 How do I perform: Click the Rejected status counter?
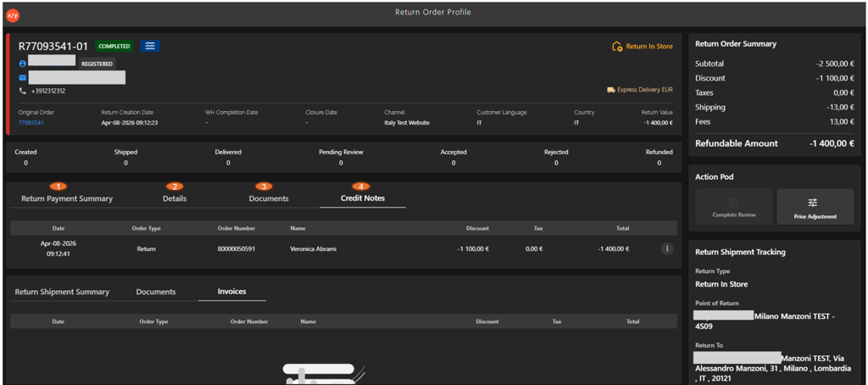coord(556,158)
